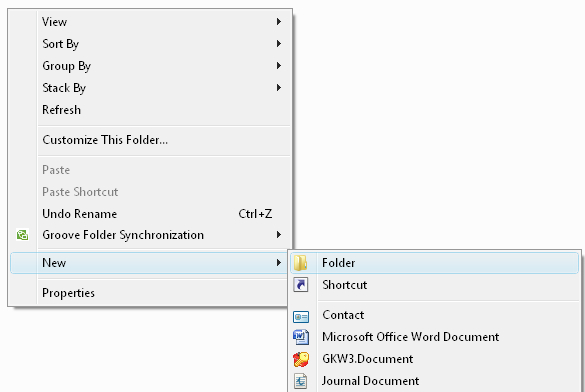Screen dimensions: 585x392
Task: Click the yellow Folder icon in submenu
Action: [x=300, y=263]
